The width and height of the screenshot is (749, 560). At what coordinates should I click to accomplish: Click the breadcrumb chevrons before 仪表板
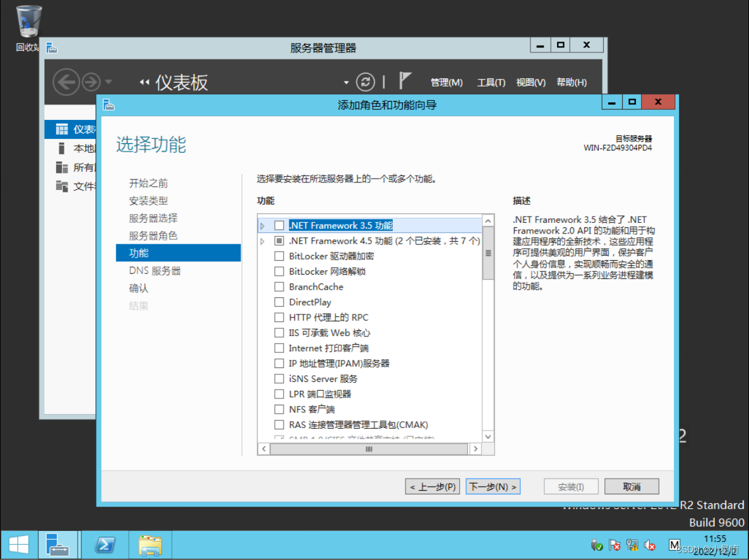[x=144, y=82]
